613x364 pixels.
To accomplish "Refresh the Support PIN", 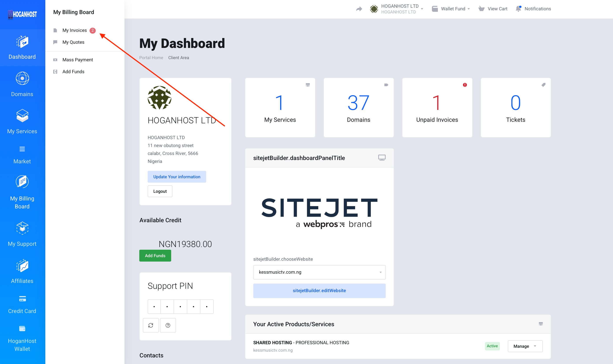I will click(151, 325).
